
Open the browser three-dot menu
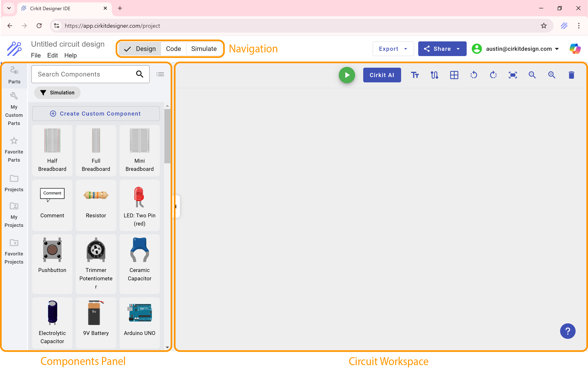click(579, 25)
